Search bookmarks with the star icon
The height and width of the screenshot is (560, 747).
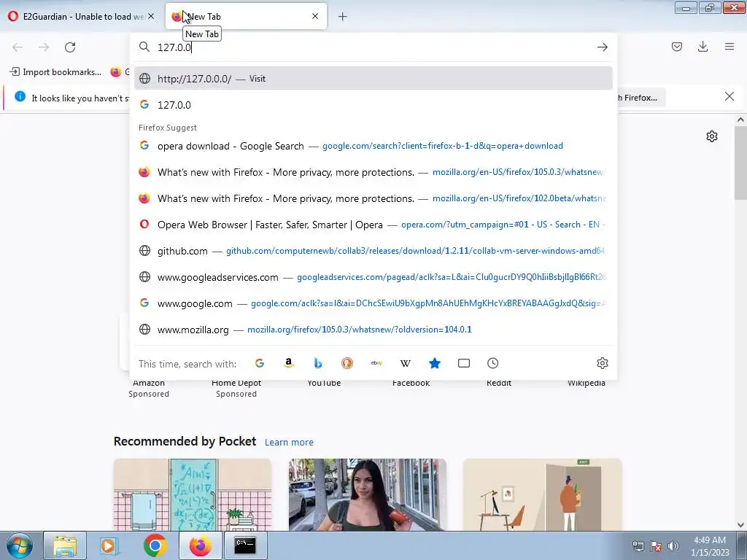[x=435, y=363]
